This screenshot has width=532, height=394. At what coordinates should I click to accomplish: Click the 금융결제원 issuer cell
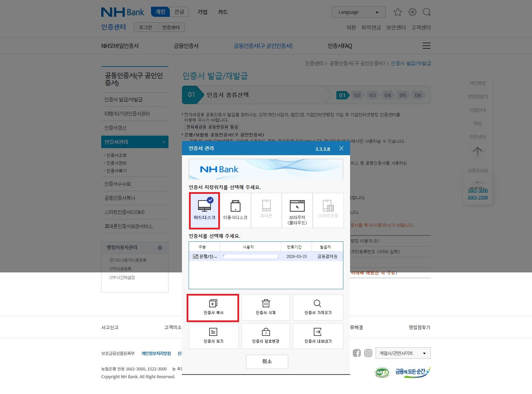point(327,256)
